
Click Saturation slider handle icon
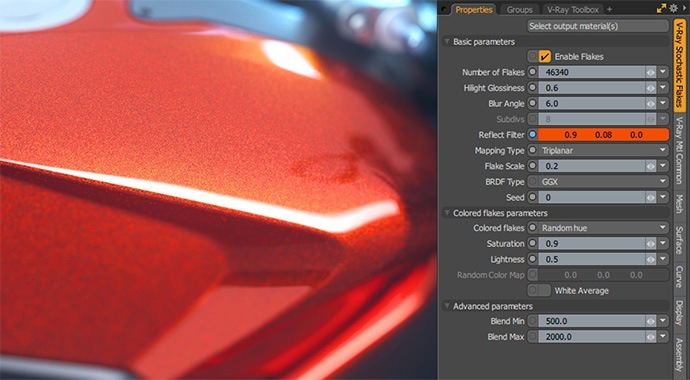click(x=651, y=244)
